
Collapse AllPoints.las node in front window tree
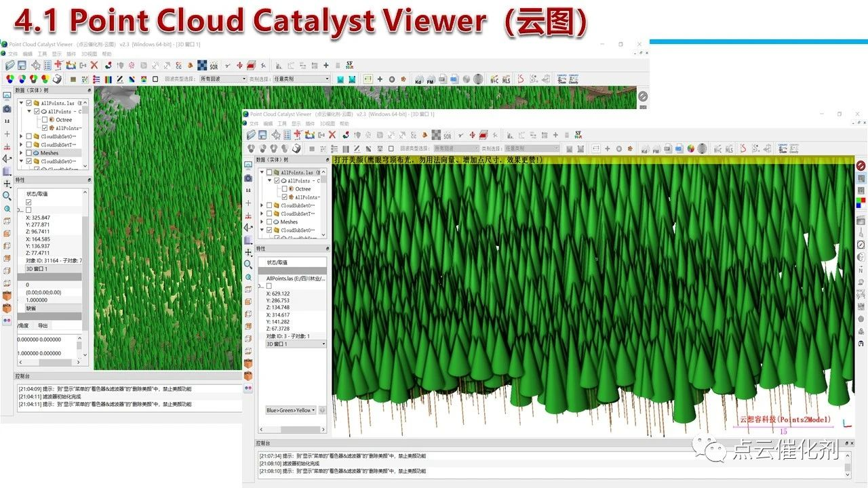tap(262, 173)
